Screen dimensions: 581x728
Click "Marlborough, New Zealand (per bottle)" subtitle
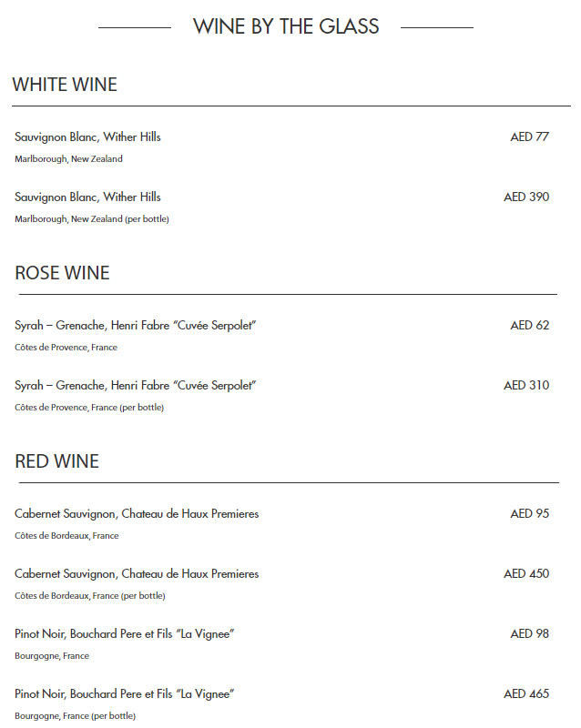(x=92, y=219)
